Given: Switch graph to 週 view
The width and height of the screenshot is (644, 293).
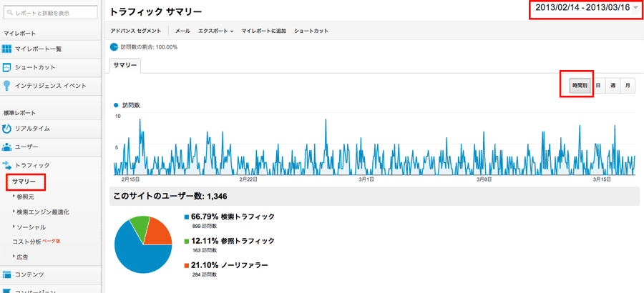Looking at the screenshot, I should click(x=613, y=86).
